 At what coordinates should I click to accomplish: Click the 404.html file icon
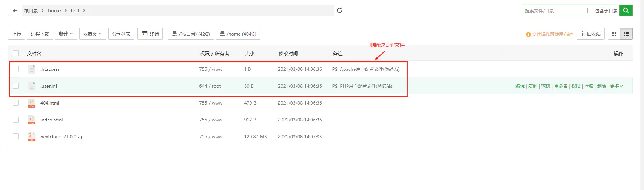coord(32,103)
